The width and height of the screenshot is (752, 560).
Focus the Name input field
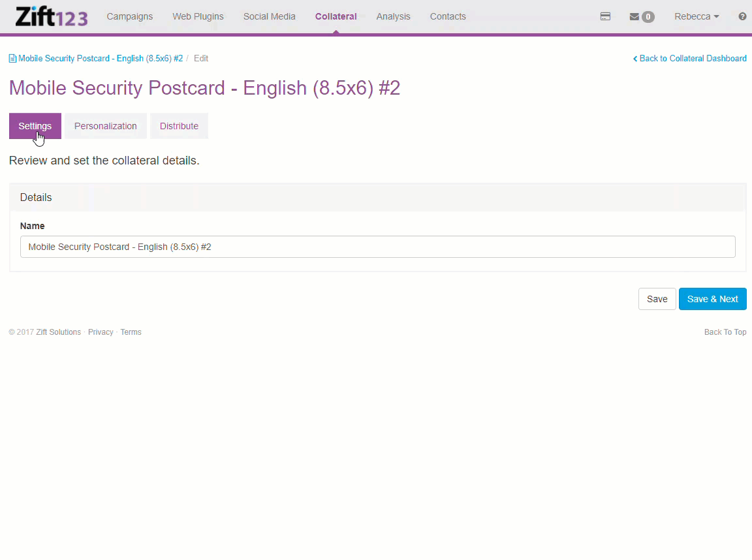[x=377, y=247]
